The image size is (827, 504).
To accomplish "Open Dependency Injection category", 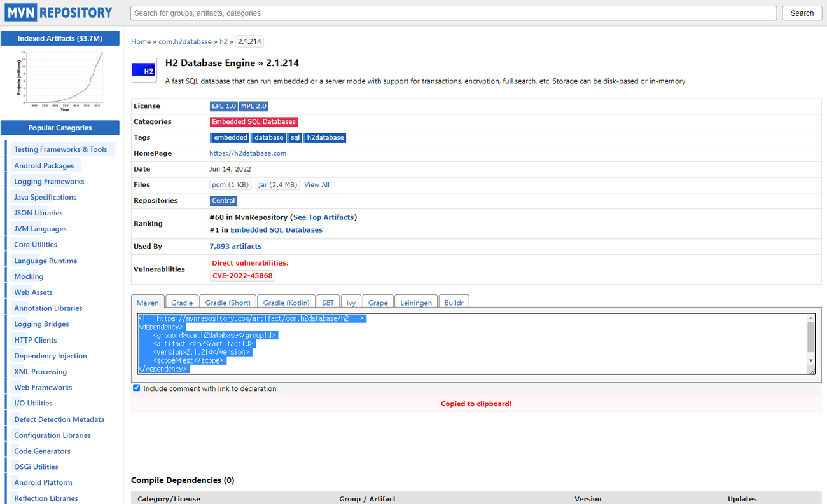I will pyautogui.click(x=50, y=356).
